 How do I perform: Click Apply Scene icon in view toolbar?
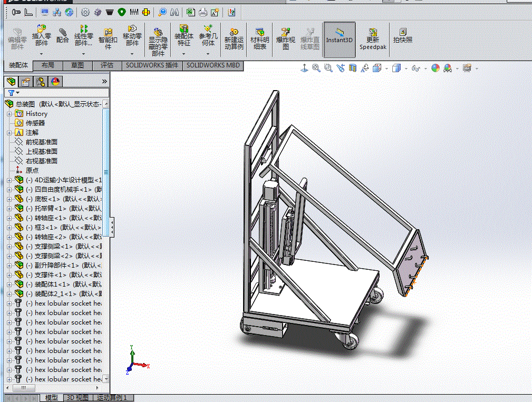[x=448, y=68]
